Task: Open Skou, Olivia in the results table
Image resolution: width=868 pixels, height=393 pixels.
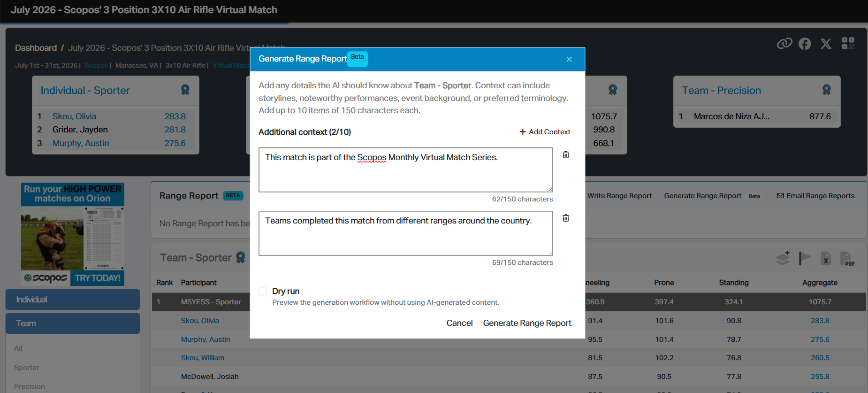Action: tap(200, 321)
